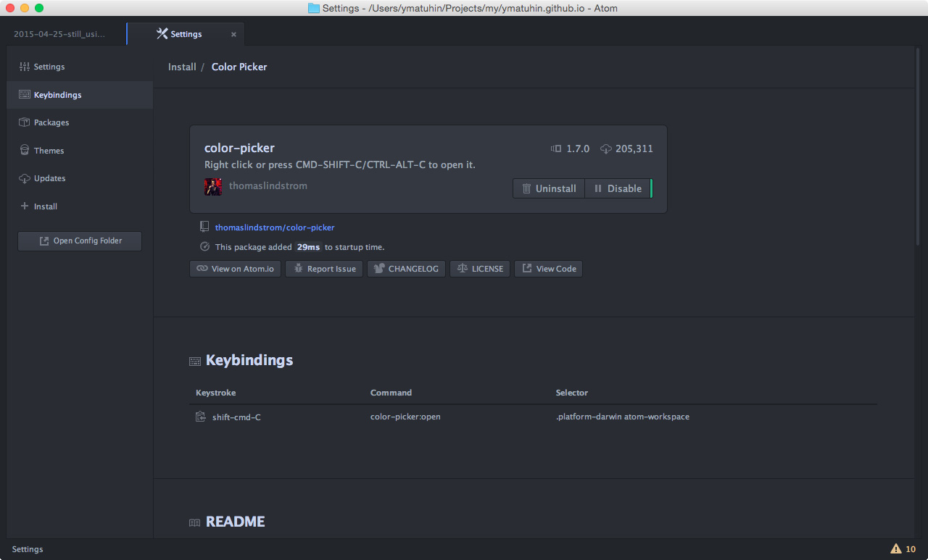Screen dimensions: 928x560
Task: Open the thomaslindstrom author link
Action: 268,186
